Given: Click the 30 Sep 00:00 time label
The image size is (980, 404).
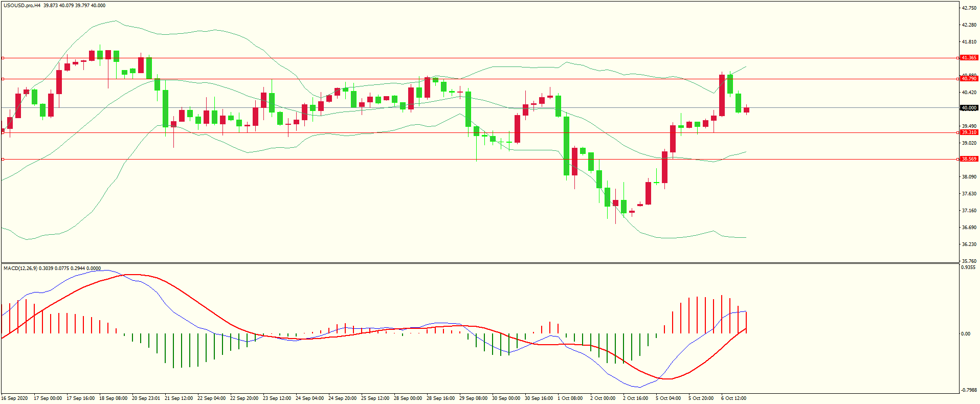Looking at the screenshot, I should pyautogui.click(x=506, y=398).
